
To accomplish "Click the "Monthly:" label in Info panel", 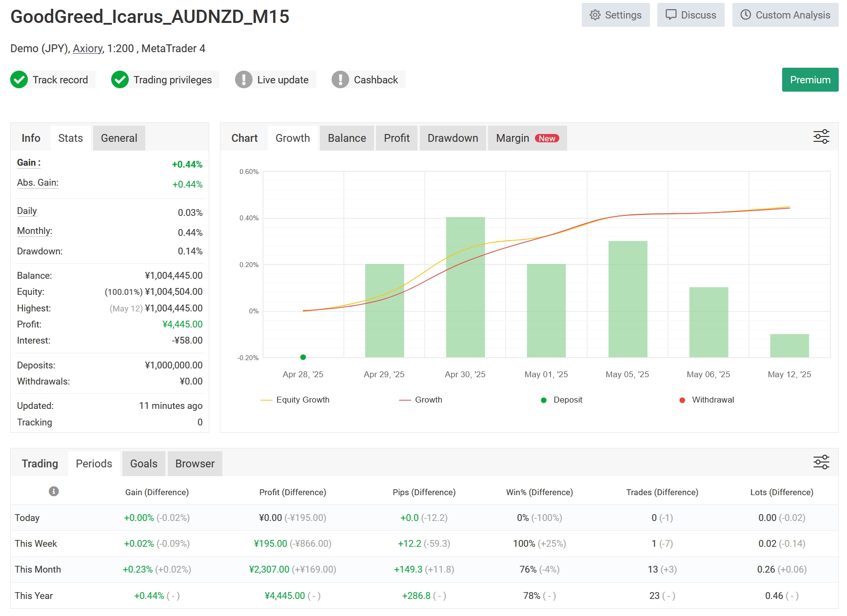I will (35, 231).
